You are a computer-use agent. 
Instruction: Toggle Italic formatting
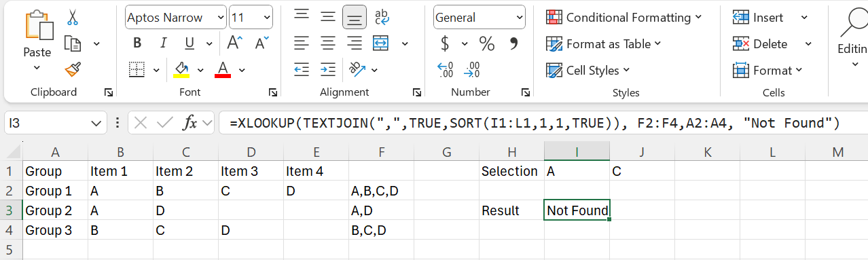(x=164, y=43)
